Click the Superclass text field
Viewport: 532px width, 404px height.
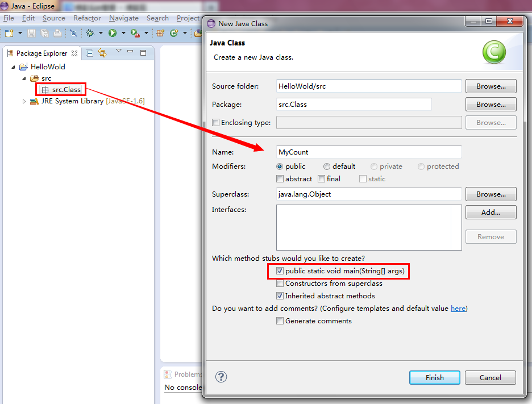(x=369, y=194)
